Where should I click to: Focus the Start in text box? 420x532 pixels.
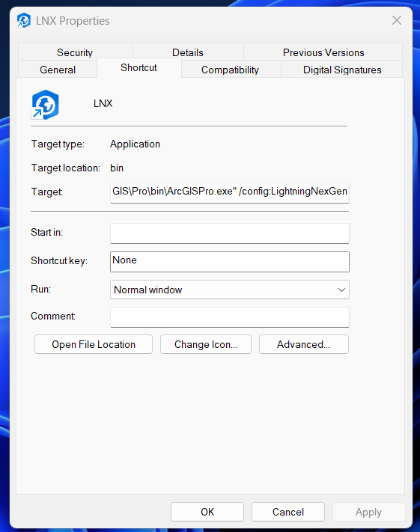230,233
